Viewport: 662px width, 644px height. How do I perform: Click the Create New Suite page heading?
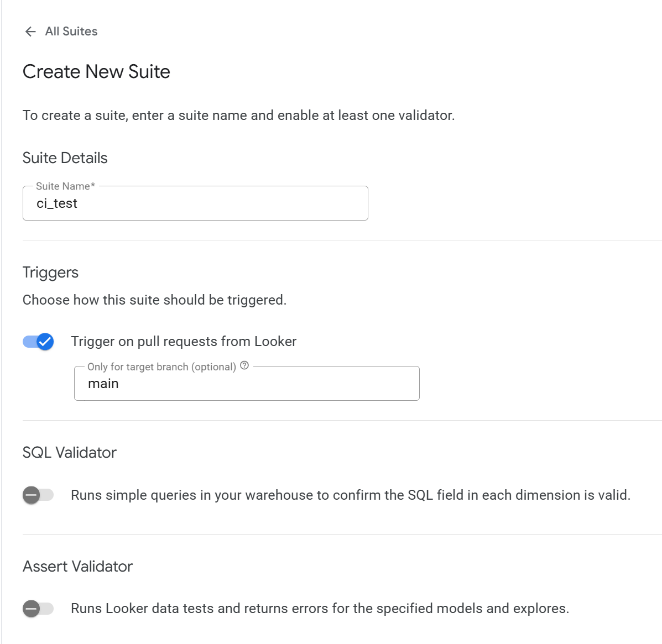coord(96,72)
